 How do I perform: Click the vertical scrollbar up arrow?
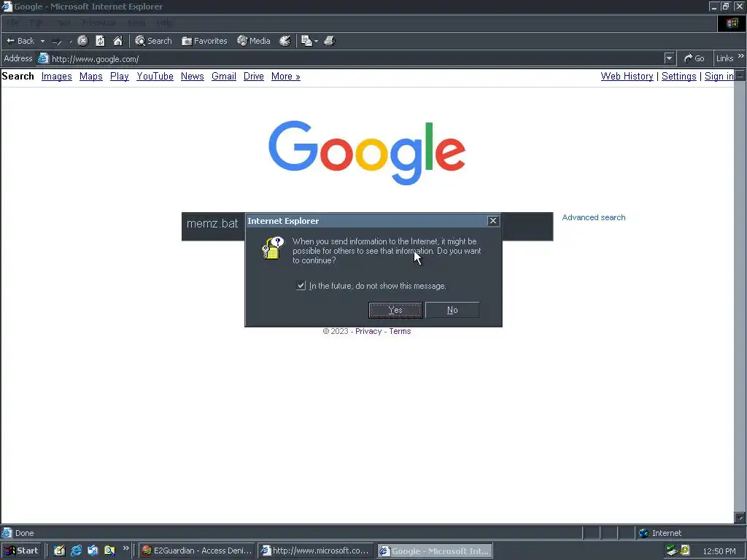[740, 76]
